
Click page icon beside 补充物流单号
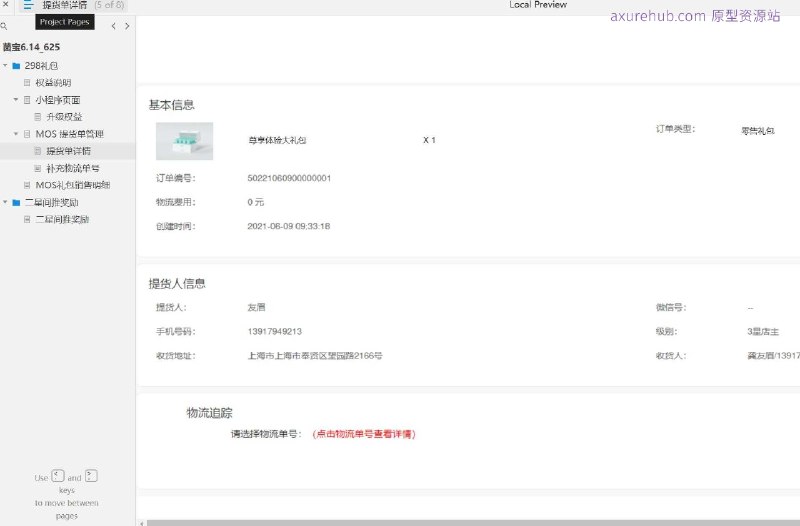click(38, 168)
